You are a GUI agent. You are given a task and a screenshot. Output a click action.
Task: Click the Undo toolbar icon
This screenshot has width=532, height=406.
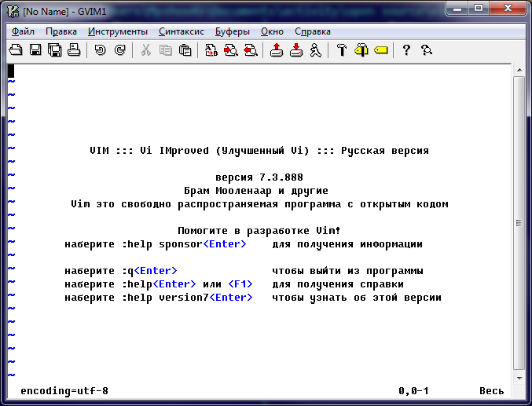100,50
